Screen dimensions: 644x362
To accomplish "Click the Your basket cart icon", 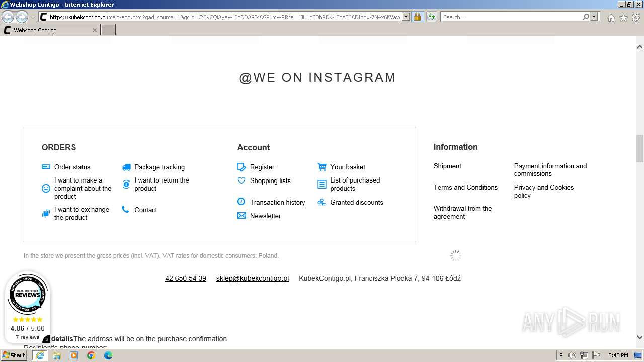I will (322, 166).
